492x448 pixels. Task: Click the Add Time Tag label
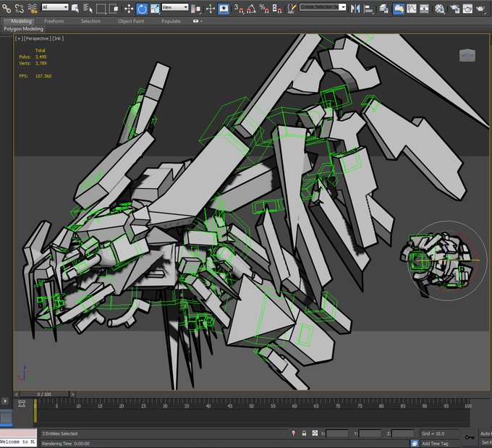435,443
